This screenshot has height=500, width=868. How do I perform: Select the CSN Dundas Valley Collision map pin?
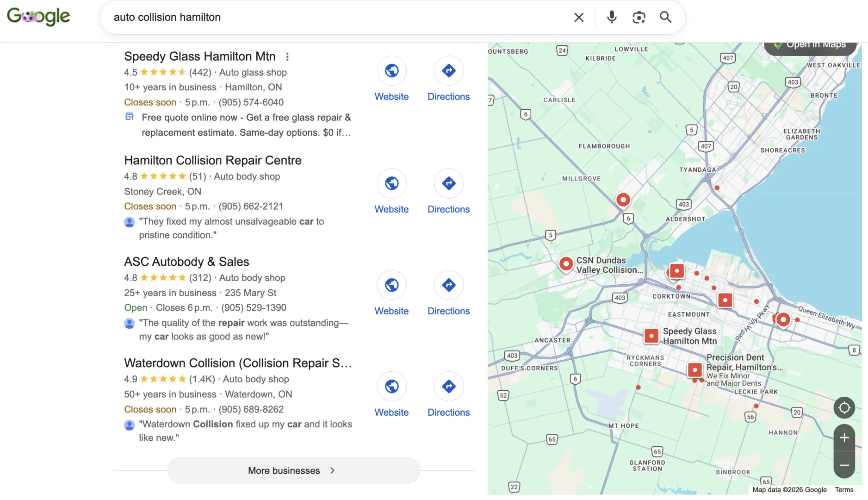[566, 264]
